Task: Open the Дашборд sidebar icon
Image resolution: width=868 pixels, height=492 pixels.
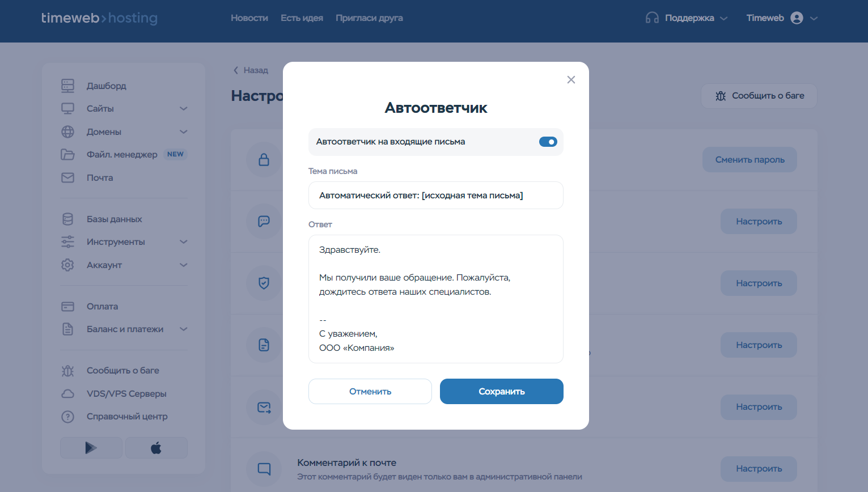Action: point(67,86)
